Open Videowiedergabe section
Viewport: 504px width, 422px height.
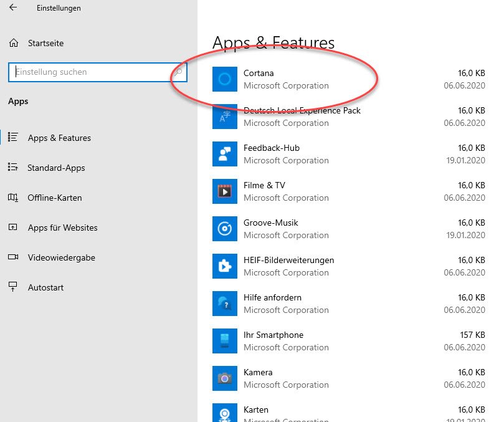tap(62, 257)
